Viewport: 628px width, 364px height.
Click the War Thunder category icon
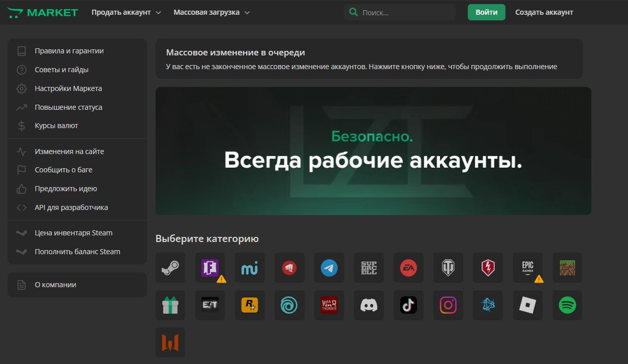(329, 305)
